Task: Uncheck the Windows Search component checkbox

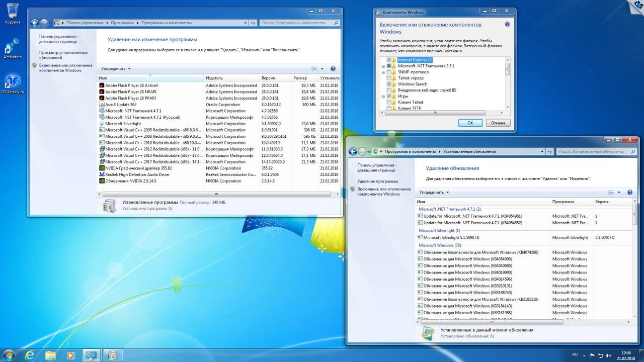Action: point(388,84)
